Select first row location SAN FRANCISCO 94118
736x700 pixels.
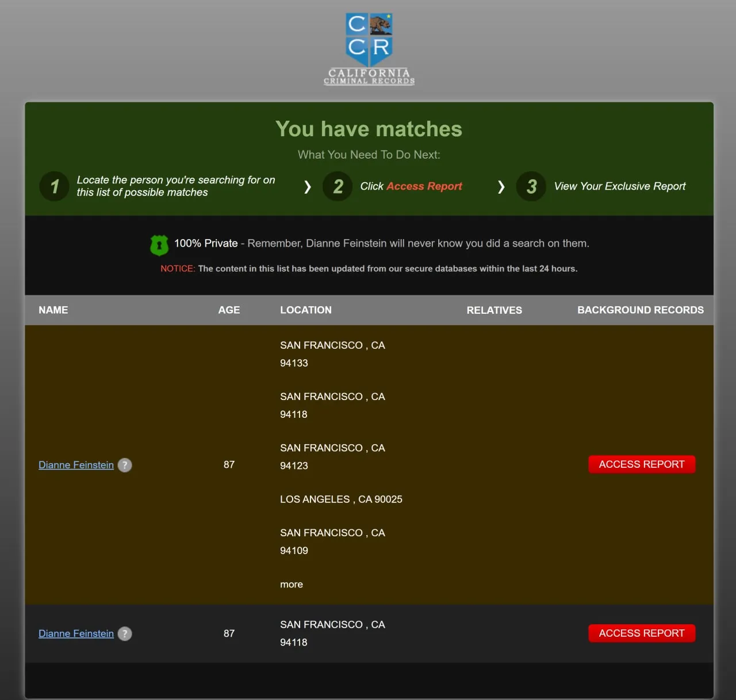[332, 405]
